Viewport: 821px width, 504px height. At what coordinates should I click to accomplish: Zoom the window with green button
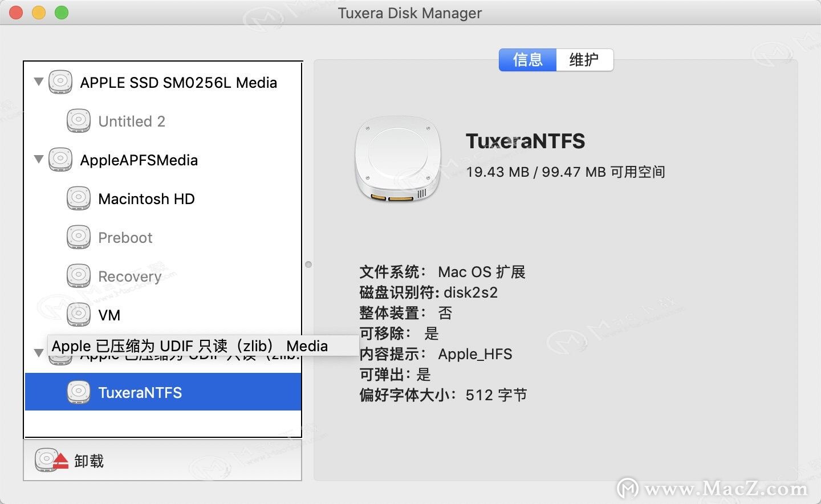[x=62, y=13]
